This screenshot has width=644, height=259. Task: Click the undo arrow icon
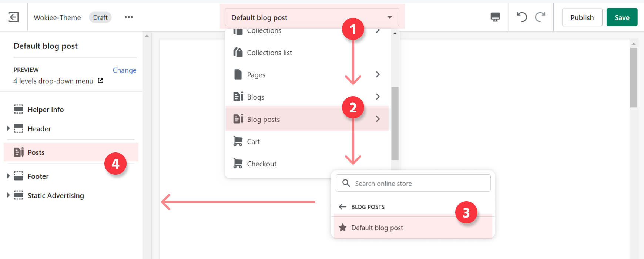pyautogui.click(x=522, y=17)
